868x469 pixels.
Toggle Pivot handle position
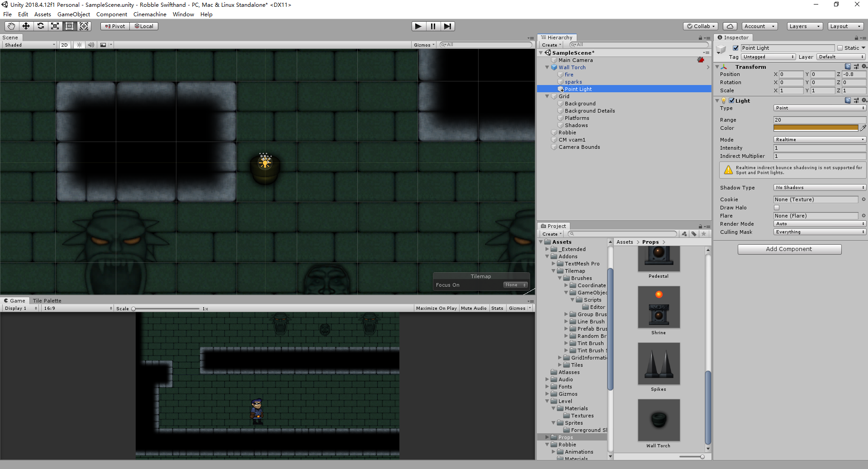pos(115,26)
